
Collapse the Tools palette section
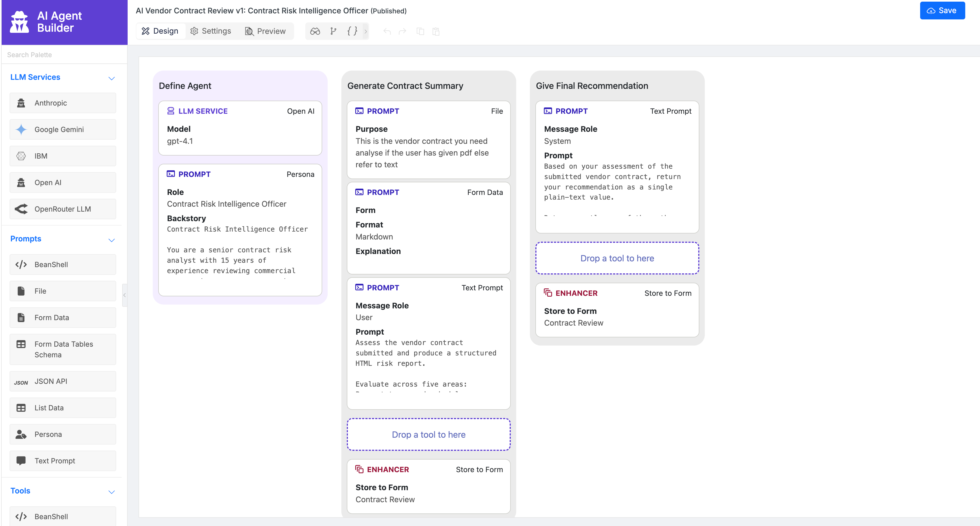coord(112,492)
